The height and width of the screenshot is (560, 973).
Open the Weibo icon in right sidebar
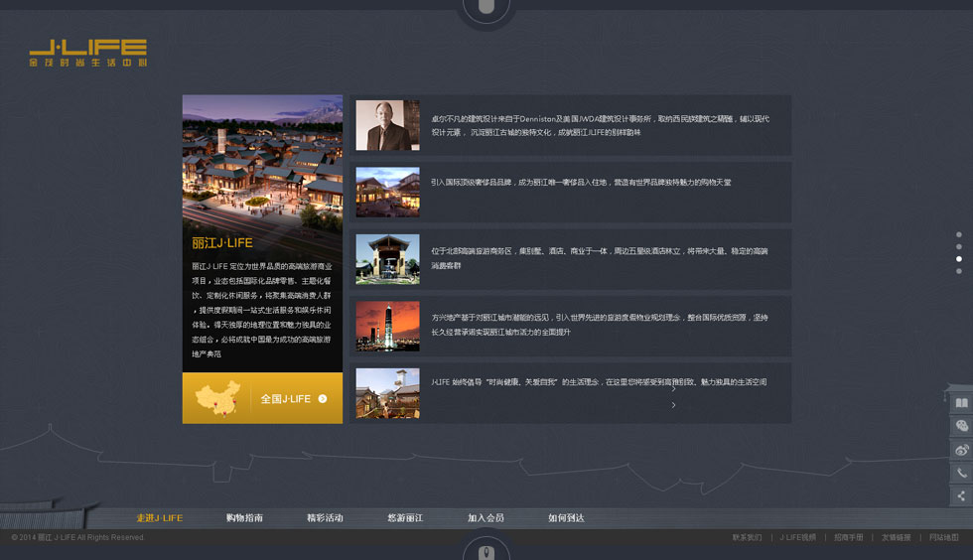[x=960, y=450]
